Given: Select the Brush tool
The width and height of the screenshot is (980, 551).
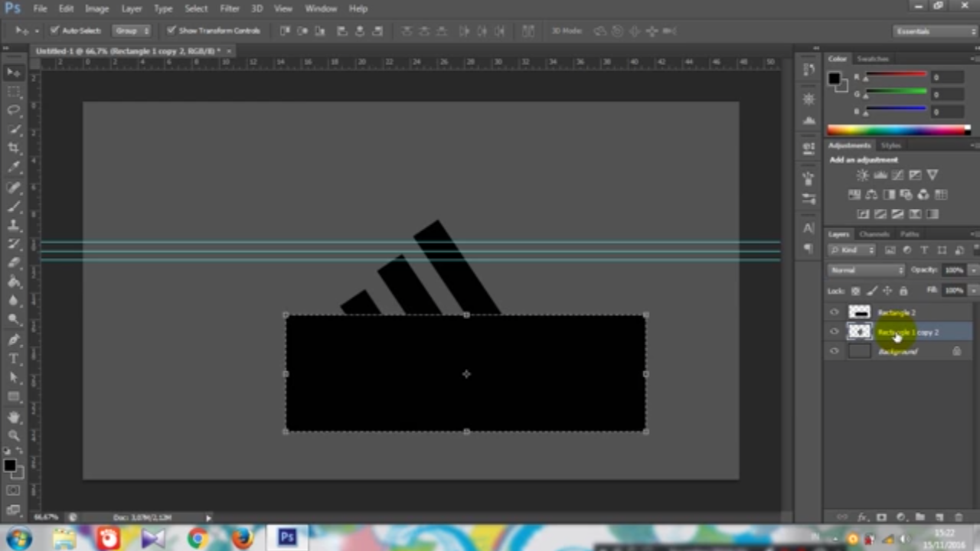Looking at the screenshot, I should point(14,206).
